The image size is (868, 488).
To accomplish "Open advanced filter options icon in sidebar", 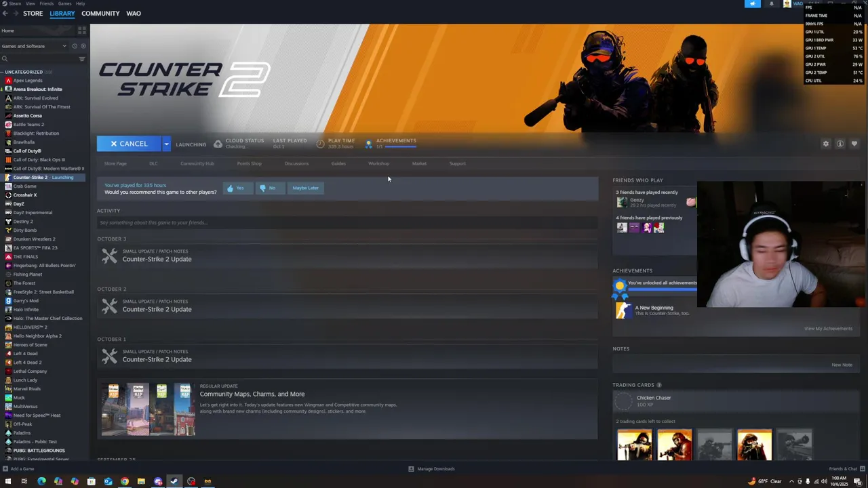I will 82,59.
